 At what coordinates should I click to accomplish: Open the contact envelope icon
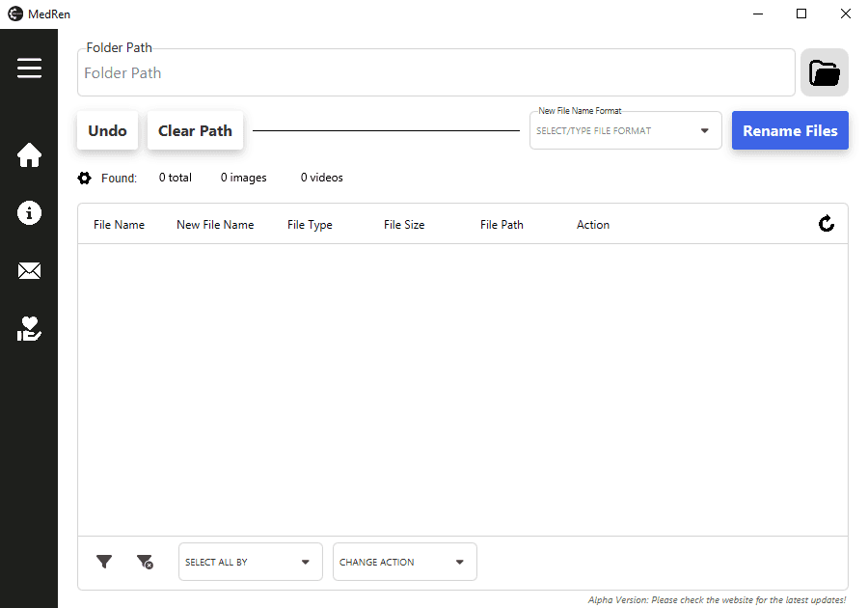tap(29, 271)
